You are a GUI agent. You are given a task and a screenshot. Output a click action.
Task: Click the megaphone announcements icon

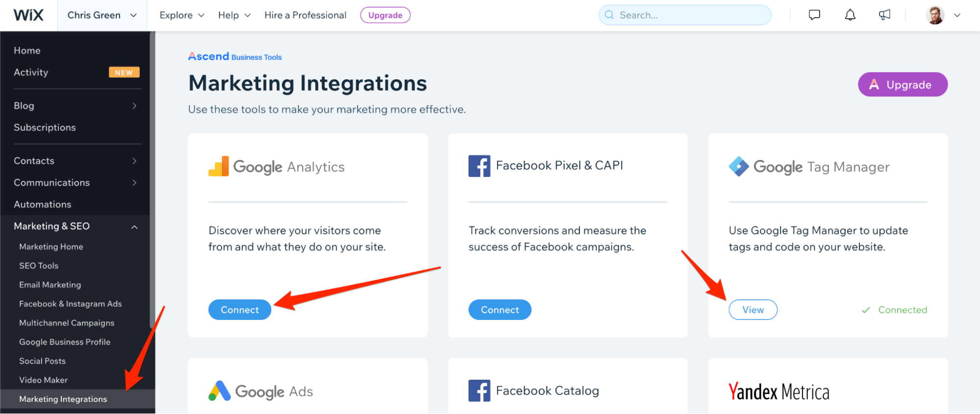tap(885, 15)
